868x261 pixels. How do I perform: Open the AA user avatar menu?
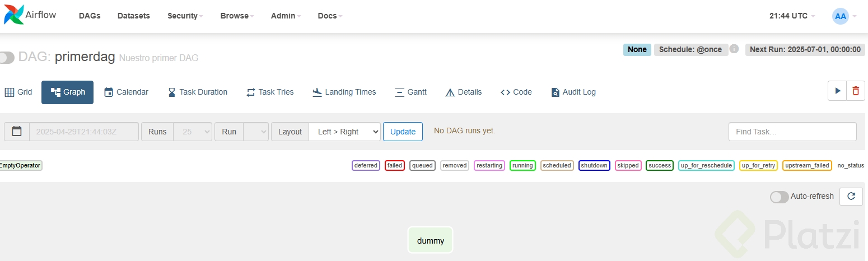point(840,16)
